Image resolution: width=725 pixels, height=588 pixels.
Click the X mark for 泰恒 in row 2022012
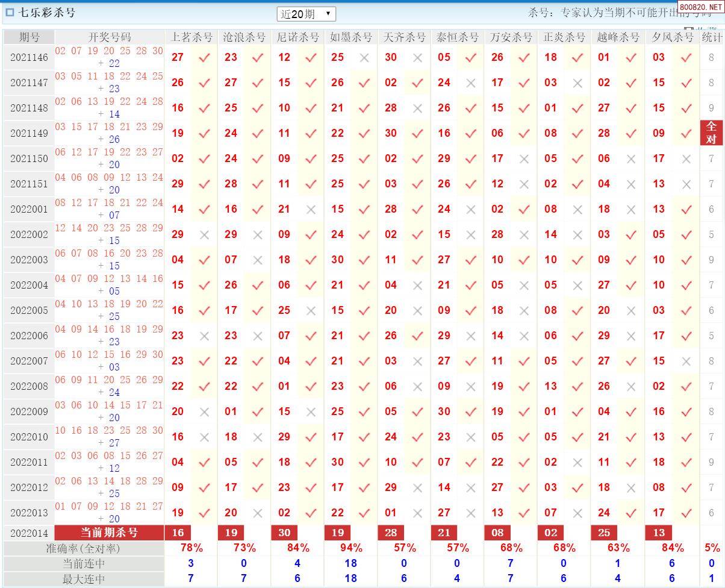coord(471,488)
